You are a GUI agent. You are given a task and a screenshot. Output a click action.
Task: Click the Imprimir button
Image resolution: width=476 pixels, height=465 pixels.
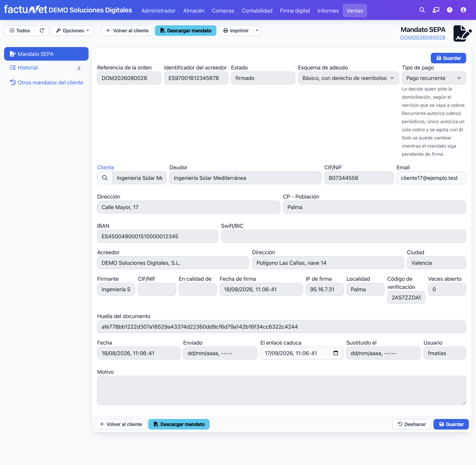(x=236, y=31)
